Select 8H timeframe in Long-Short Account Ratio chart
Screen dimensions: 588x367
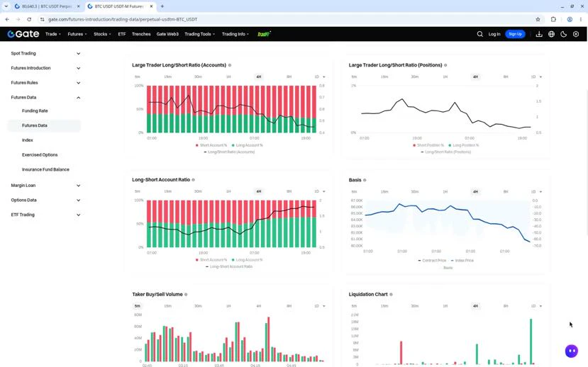[289, 191]
